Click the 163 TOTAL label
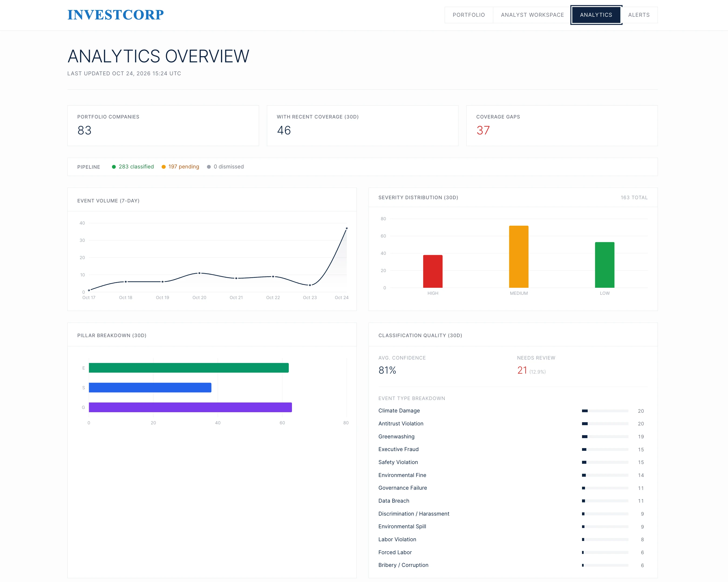Viewport: 728px width, 582px height. 634,198
